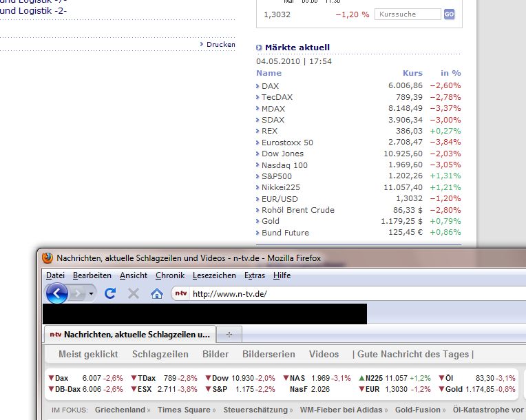526x420 pixels.
Task: Open the Chronik menu
Action: tap(170, 275)
